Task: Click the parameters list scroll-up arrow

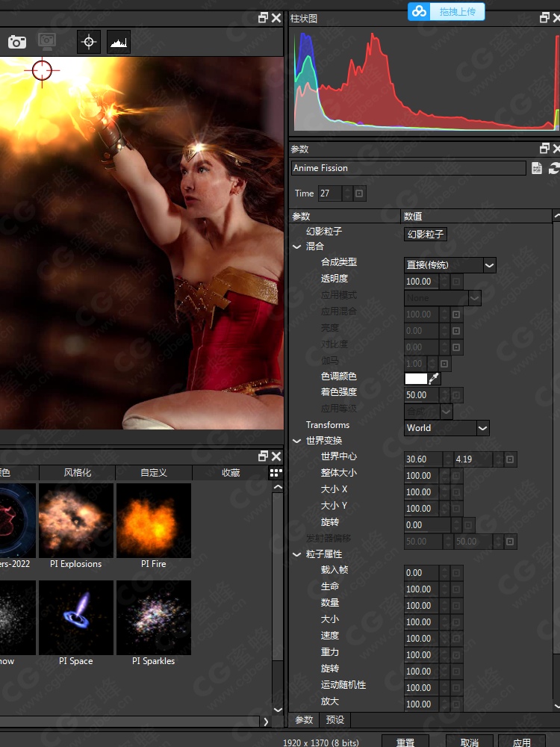Action: tap(556, 217)
